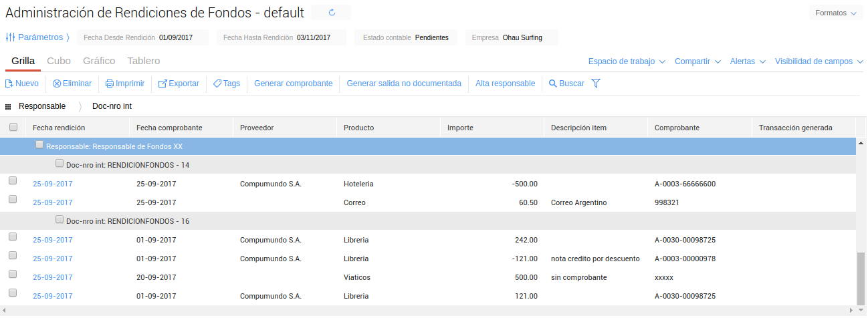This screenshot has width=868, height=318.
Task: Click the 998321 comprobante cell
Action: (x=667, y=202)
